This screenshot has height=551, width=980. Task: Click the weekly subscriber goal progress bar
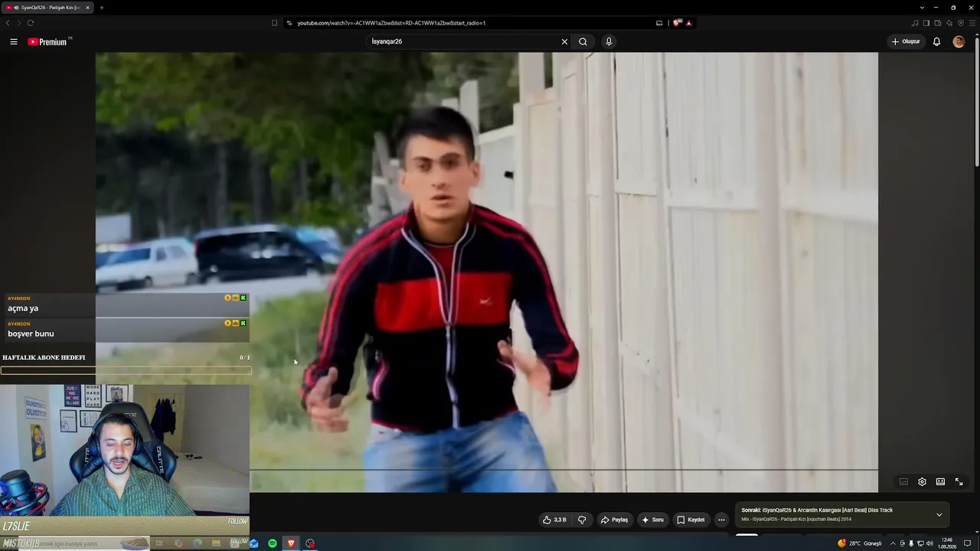(x=126, y=370)
